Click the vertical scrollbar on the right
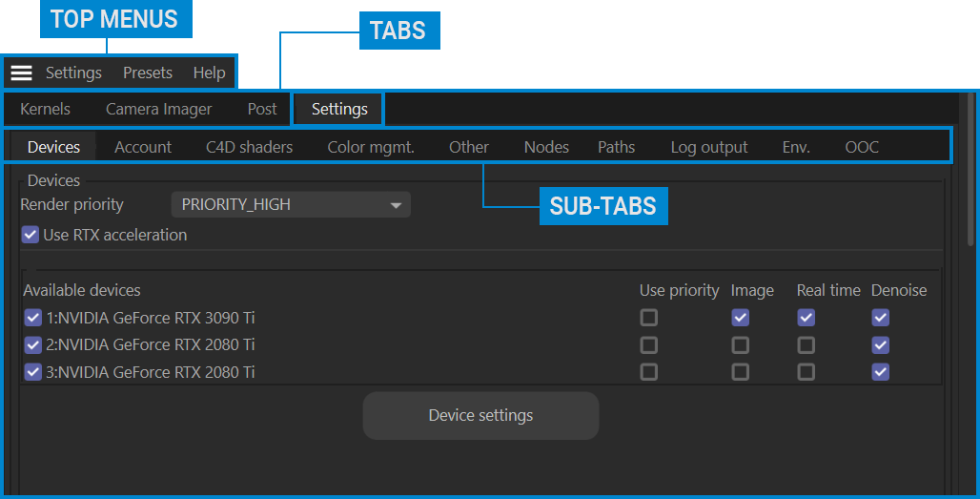This screenshot has height=499, width=980. point(970,172)
